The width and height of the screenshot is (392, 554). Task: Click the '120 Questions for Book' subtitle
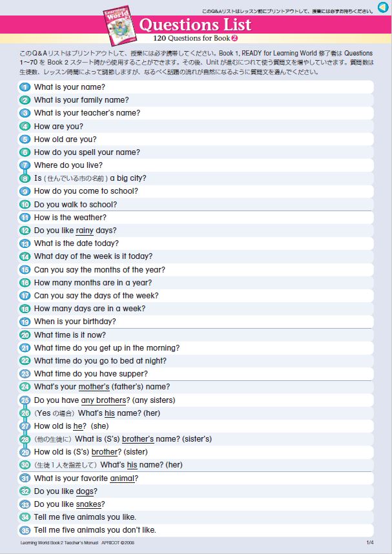coord(192,38)
